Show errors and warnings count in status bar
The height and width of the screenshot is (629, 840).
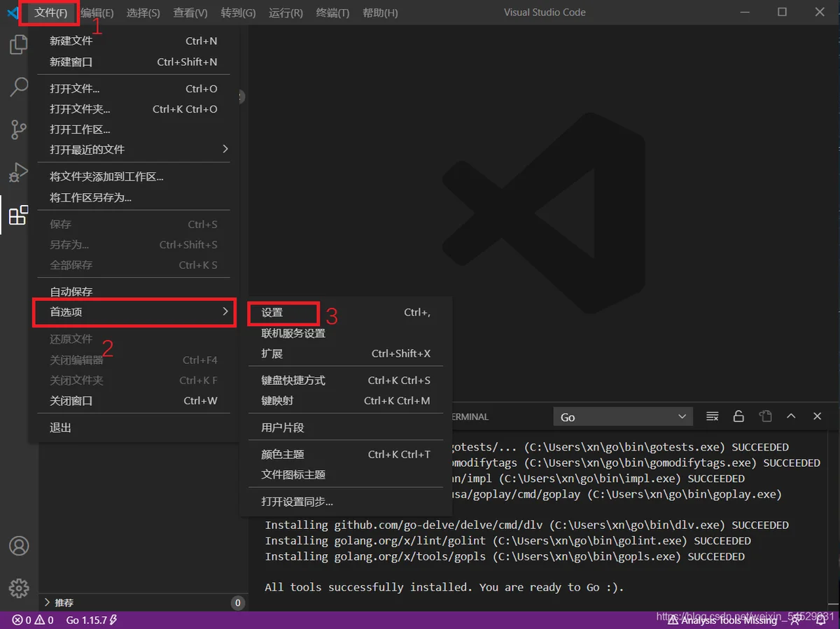[33, 620]
